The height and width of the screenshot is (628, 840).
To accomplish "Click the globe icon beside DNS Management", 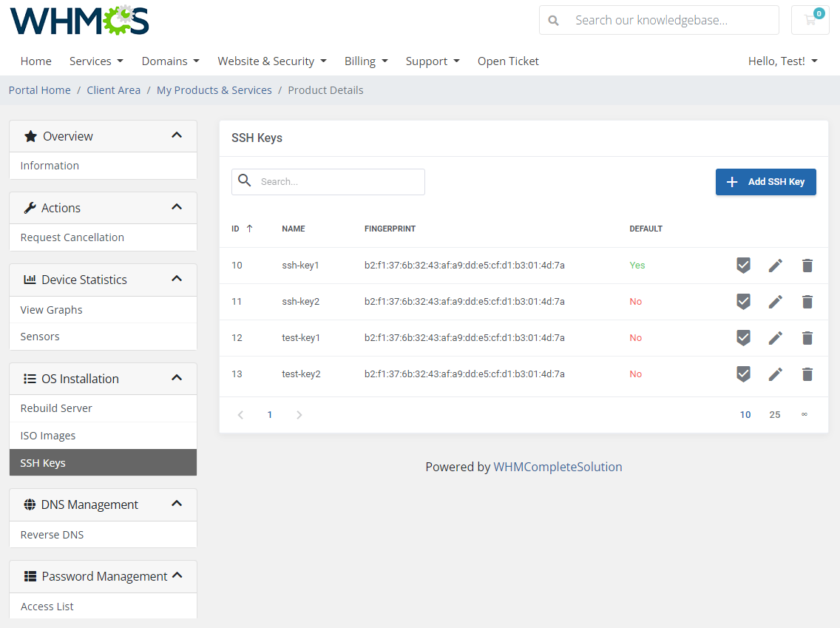I will coord(29,504).
